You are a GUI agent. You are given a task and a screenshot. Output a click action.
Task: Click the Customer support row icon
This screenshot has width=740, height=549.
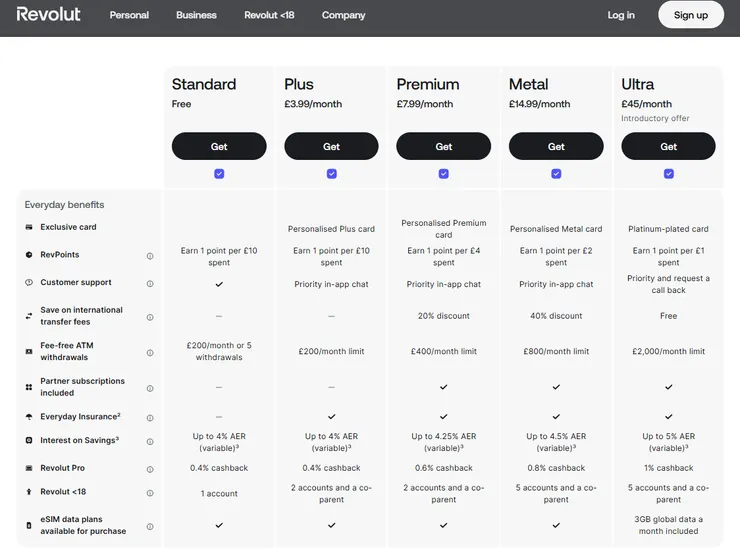(x=29, y=282)
